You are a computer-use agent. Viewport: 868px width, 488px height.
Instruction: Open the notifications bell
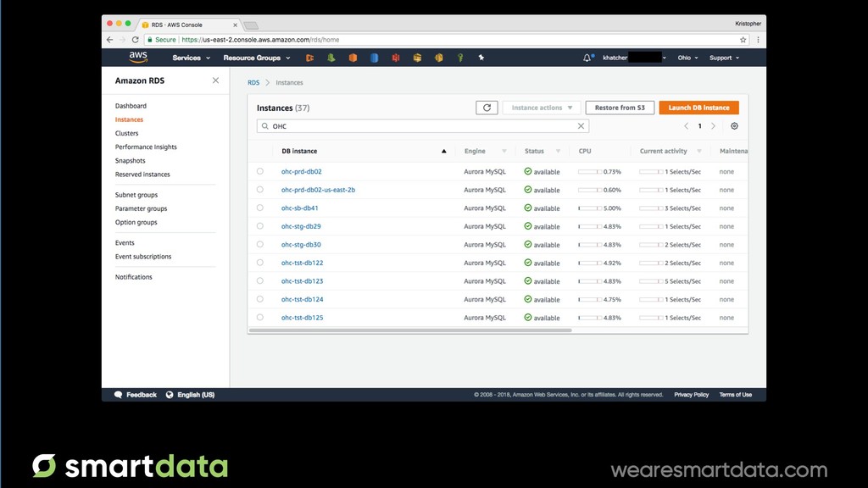[587, 58]
